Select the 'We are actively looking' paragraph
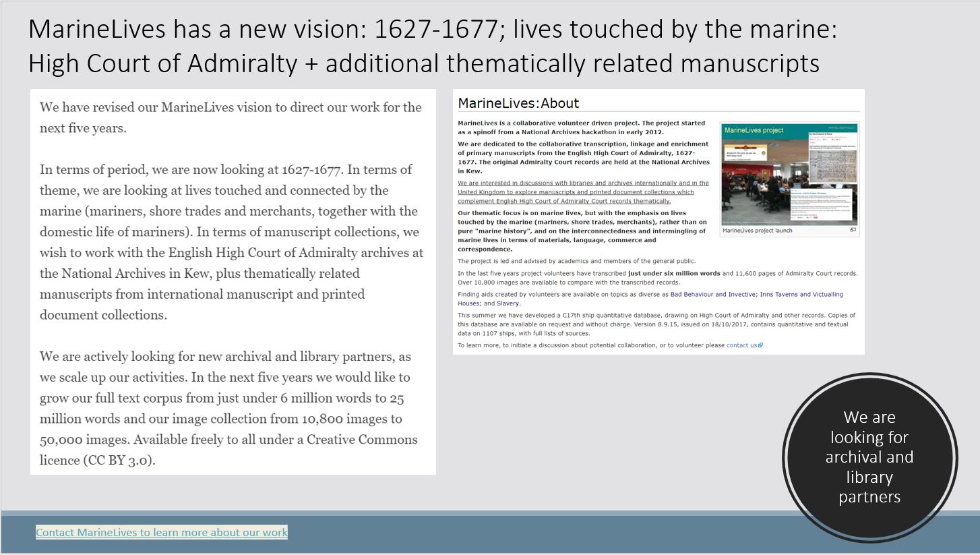 click(229, 408)
